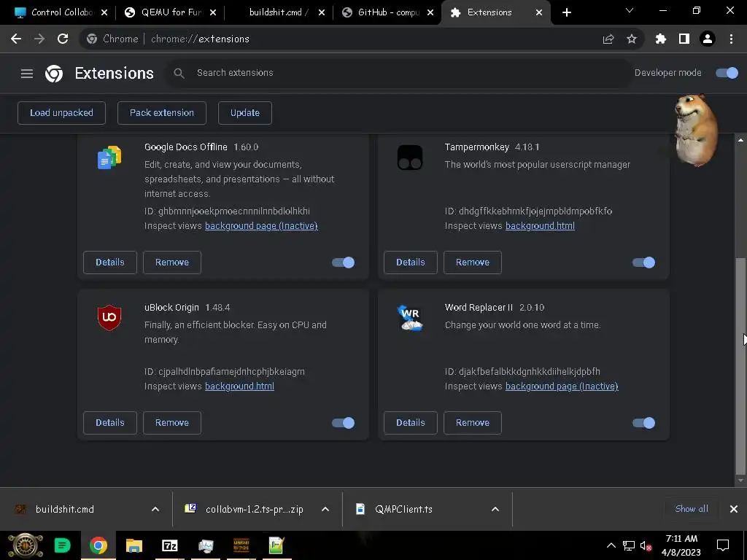Bookmark this page with the star icon

click(632, 39)
